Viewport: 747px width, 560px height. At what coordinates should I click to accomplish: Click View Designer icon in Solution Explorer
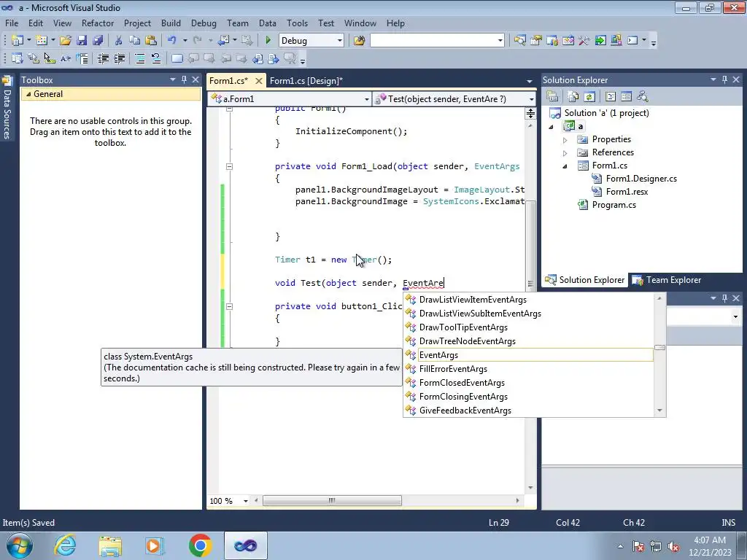pos(626,97)
